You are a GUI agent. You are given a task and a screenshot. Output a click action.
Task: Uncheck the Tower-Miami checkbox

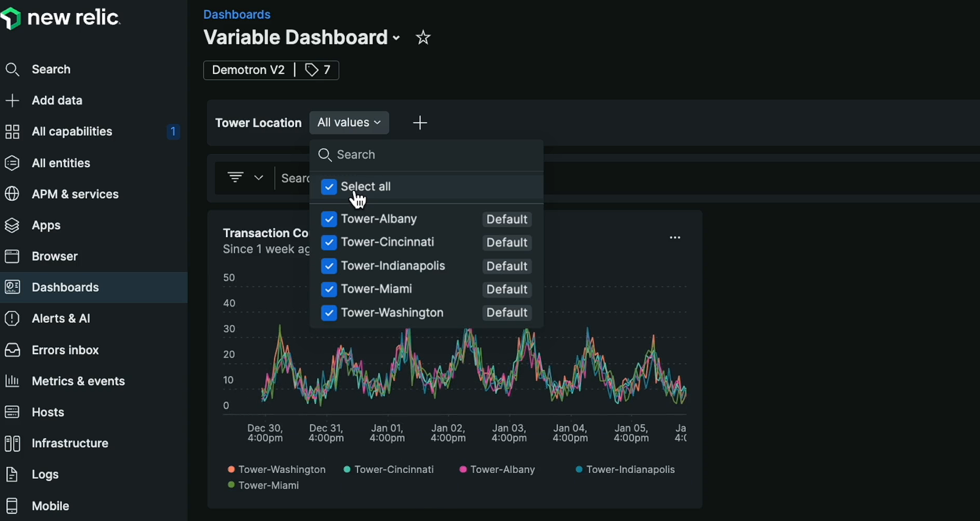coord(329,289)
